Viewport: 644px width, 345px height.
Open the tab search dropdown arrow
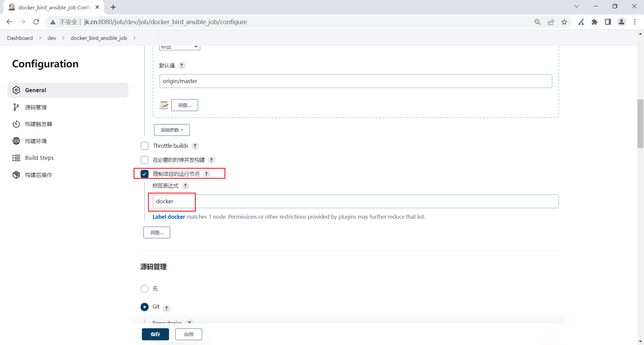pyautogui.click(x=577, y=6)
